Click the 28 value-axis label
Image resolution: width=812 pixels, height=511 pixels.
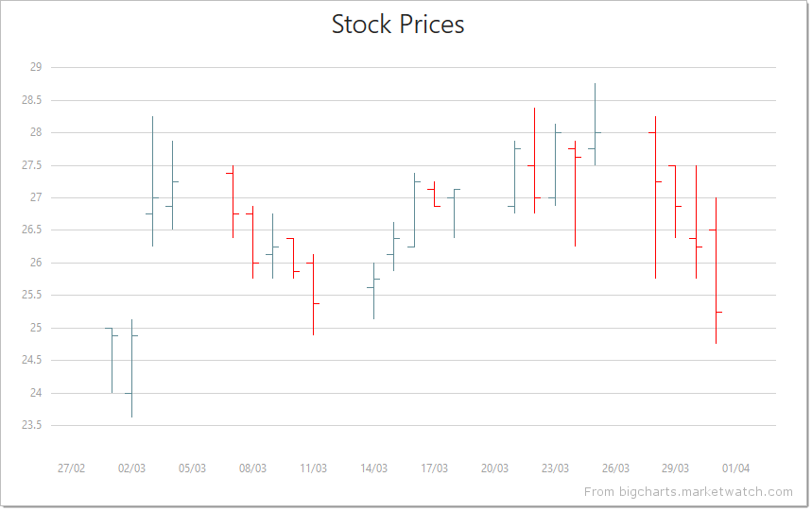click(x=36, y=132)
